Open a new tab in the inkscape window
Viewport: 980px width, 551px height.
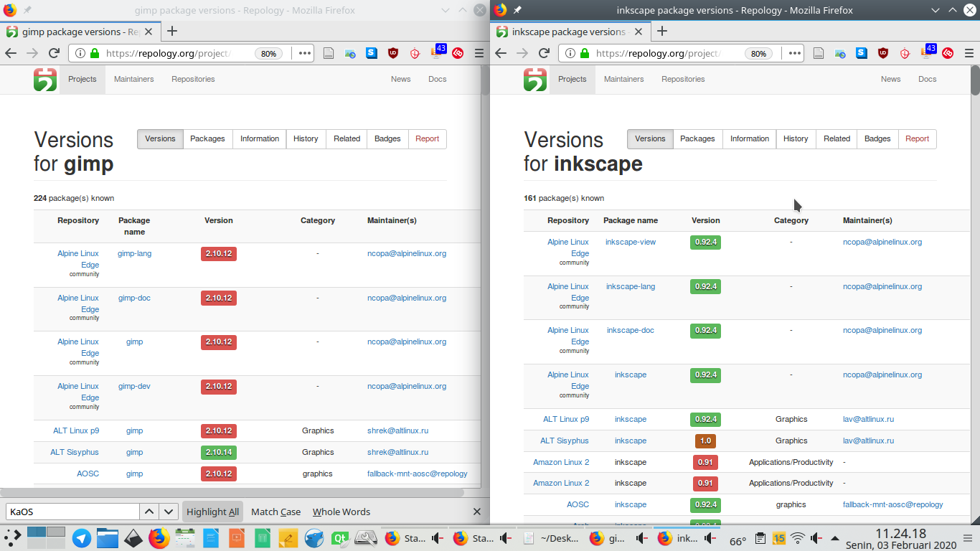[662, 31]
